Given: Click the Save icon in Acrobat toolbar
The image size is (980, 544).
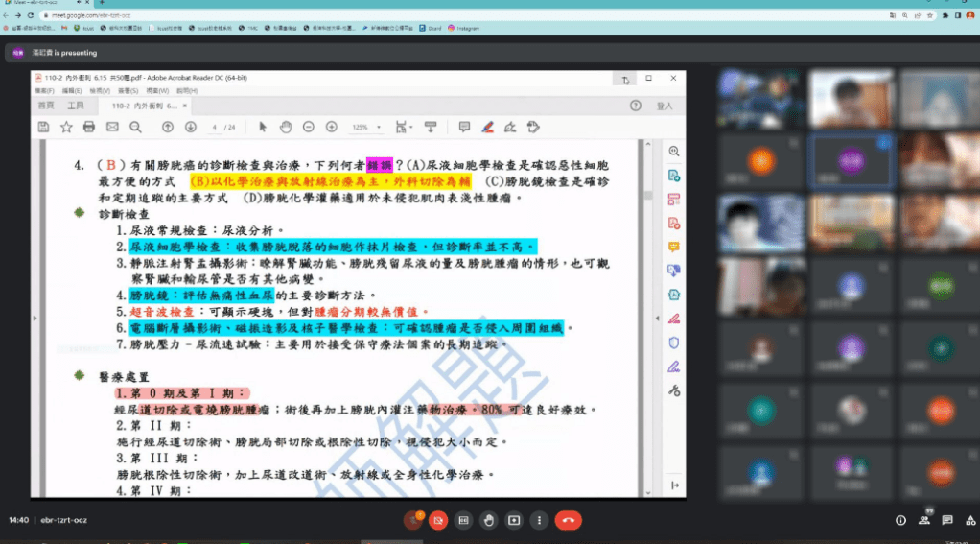Looking at the screenshot, I should 43,127.
